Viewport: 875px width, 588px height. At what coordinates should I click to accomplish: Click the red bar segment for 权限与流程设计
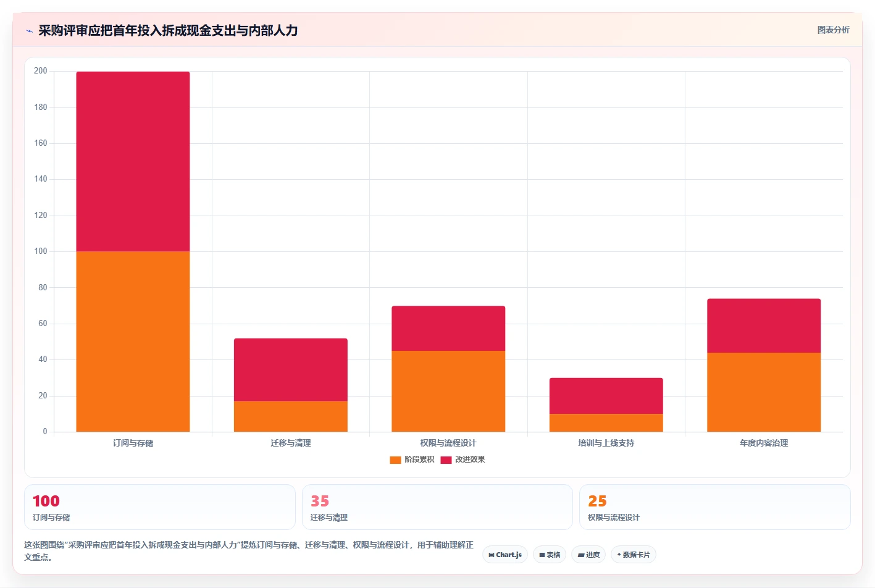(448, 328)
